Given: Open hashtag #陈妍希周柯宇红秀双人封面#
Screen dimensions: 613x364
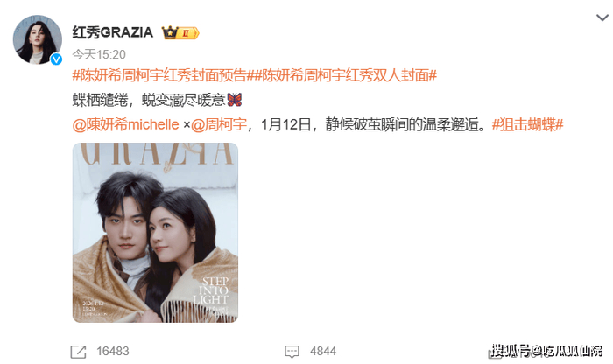Looking at the screenshot, I should (x=346, y=75).
